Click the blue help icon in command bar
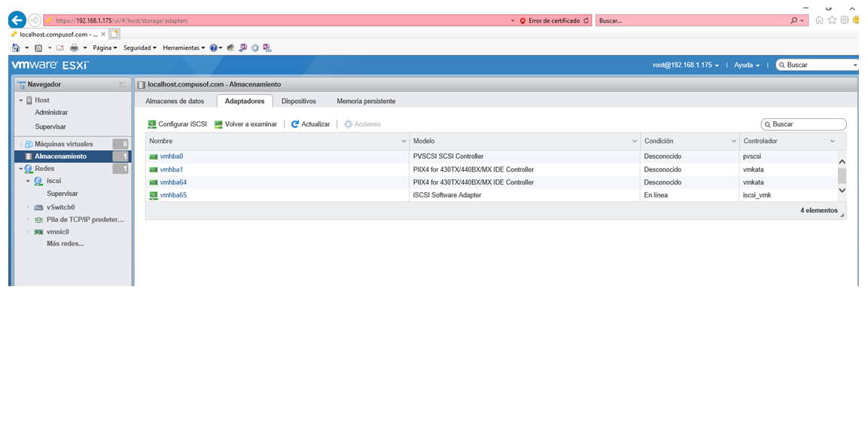 pos(213,47)
